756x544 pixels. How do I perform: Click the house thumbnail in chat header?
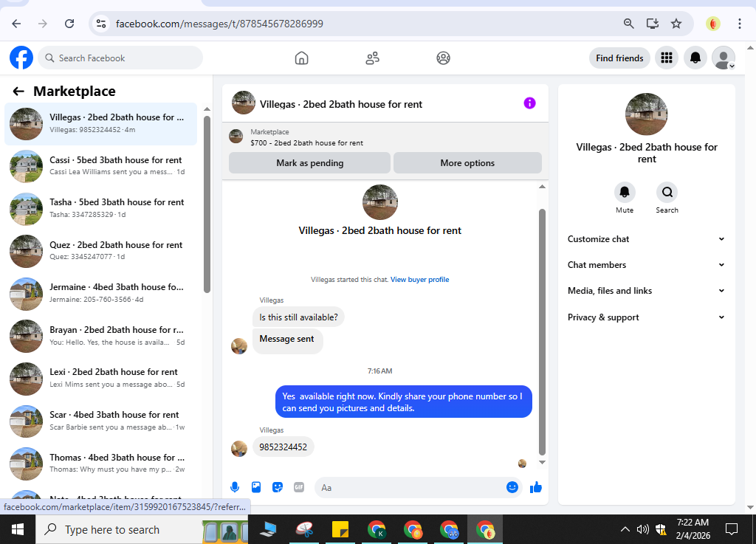(x=244, y=103)
